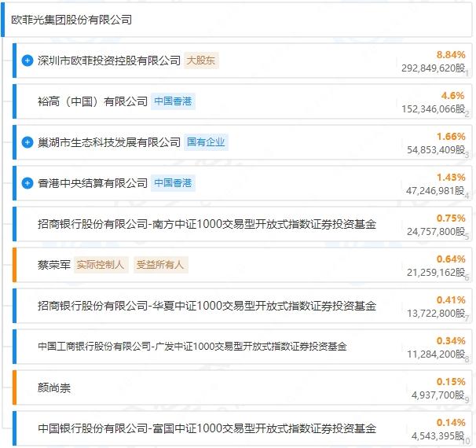Expand 巢湖市生态科技发展有限公司 plus icon
This screenshot has width=476, height=448.
(x=27, y=142)
